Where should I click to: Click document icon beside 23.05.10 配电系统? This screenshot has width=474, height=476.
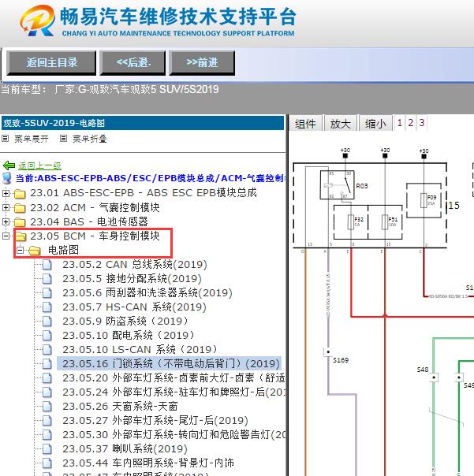(47, 336)
